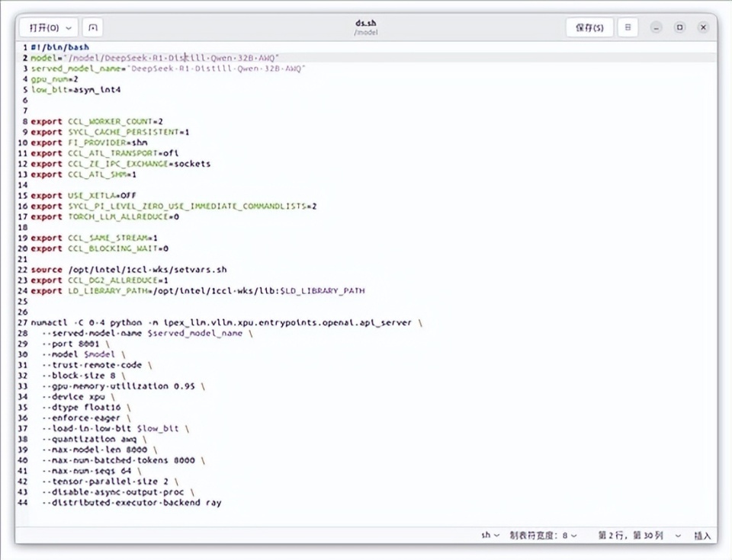Image resolution: width=732 pixels, height=560 pixels.
Task: Maximize the ds.sh editor window
Action: click(x=679, y=27)
